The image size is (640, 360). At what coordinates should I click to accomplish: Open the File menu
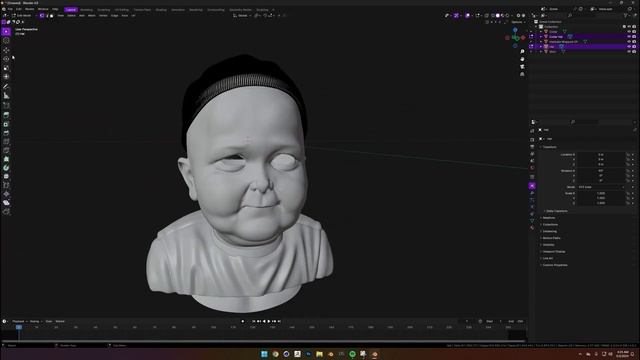[10, 9]
